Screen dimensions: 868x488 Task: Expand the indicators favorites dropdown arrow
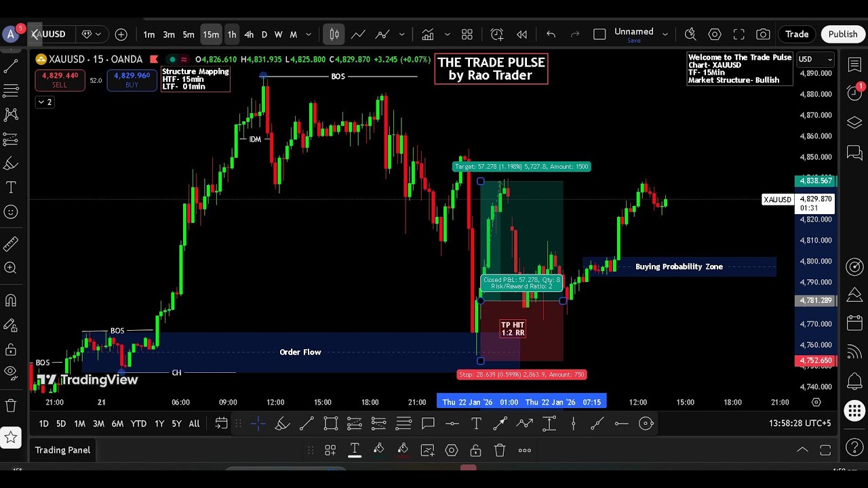[x=447, y=35]
